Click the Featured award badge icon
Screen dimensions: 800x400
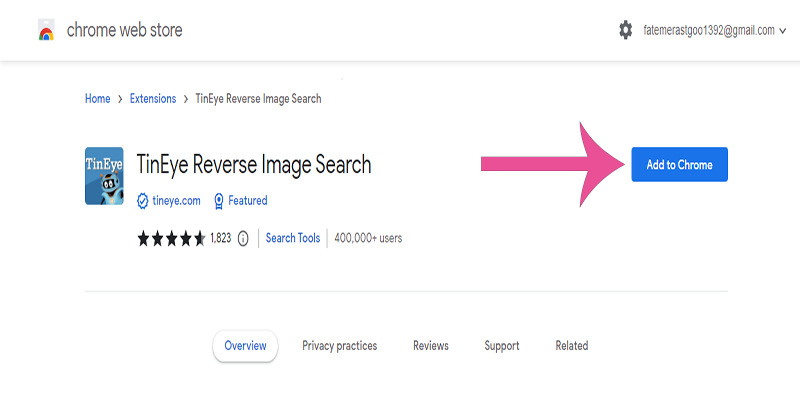click(218, 201)
